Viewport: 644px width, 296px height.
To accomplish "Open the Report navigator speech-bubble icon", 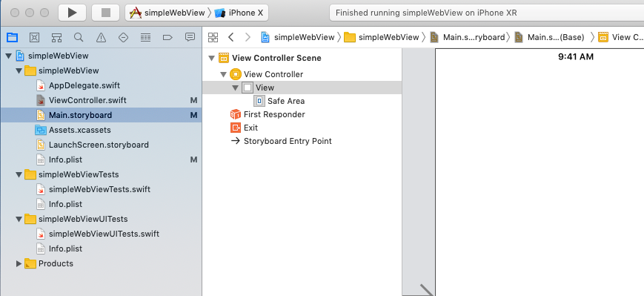I will [190, 37].
